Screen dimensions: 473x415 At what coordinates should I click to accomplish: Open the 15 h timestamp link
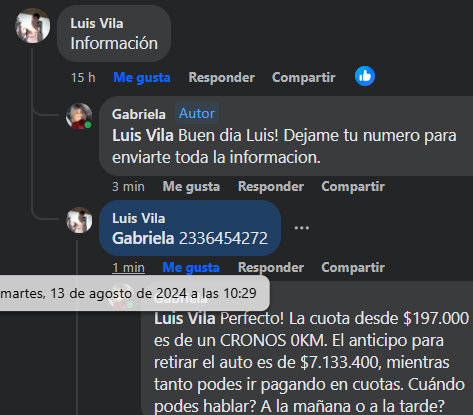[x=83, y=78]
